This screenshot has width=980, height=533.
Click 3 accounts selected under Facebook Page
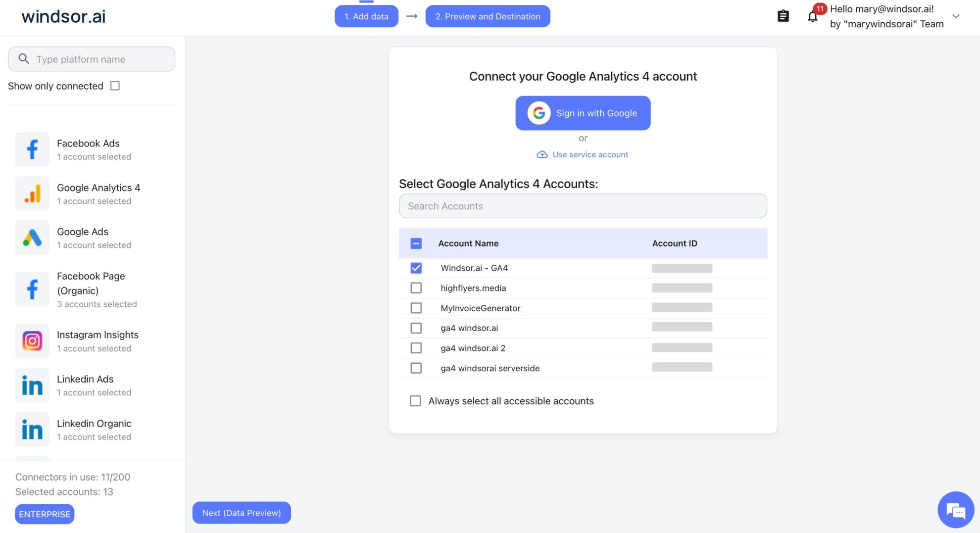pyautogui.click(x=97, y=304)
